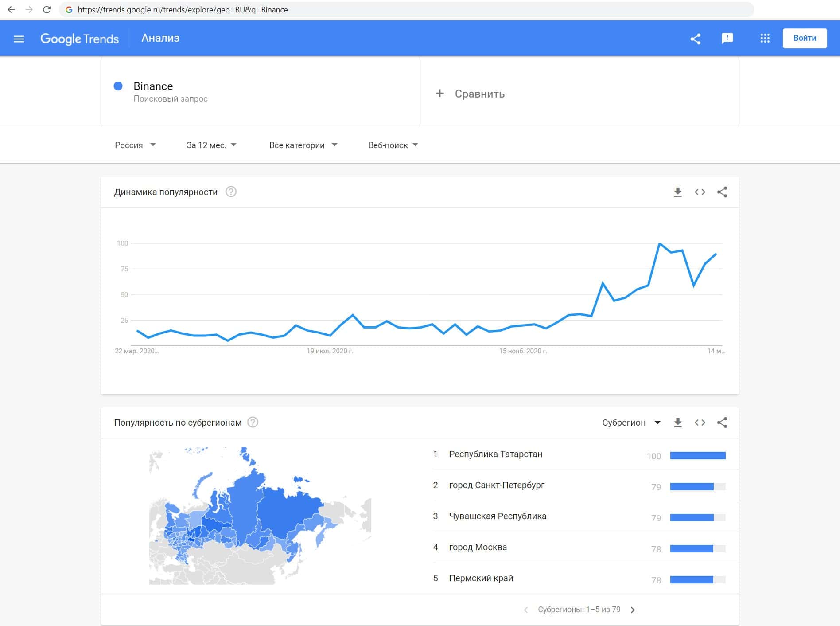The height and width of the screenshot is (626, 840).
Task: Show help for Динамика популярности
Action: (231, 192)
